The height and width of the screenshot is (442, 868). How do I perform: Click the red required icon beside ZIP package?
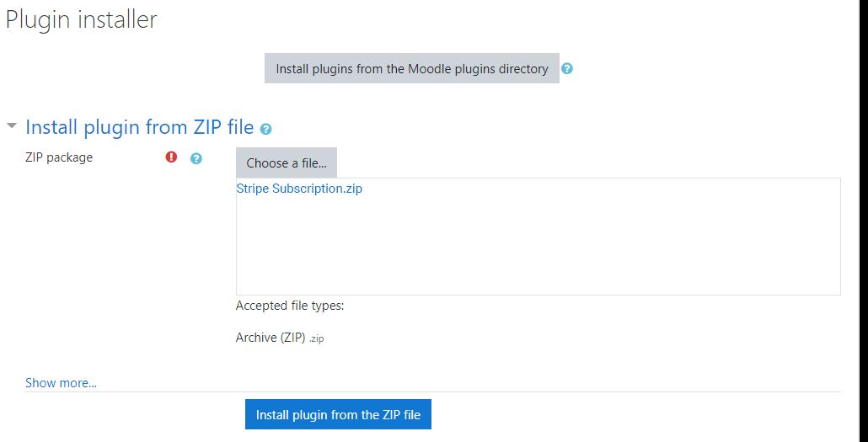coord(172,157)
